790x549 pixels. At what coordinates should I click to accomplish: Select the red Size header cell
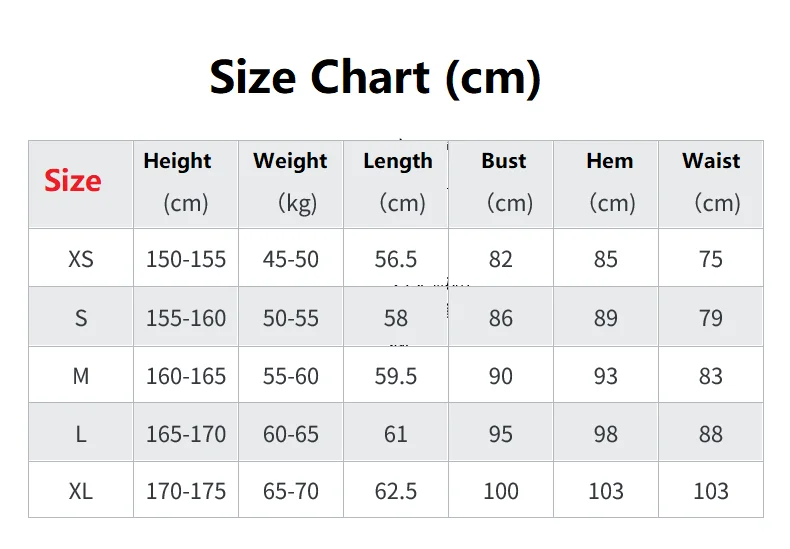81,184
